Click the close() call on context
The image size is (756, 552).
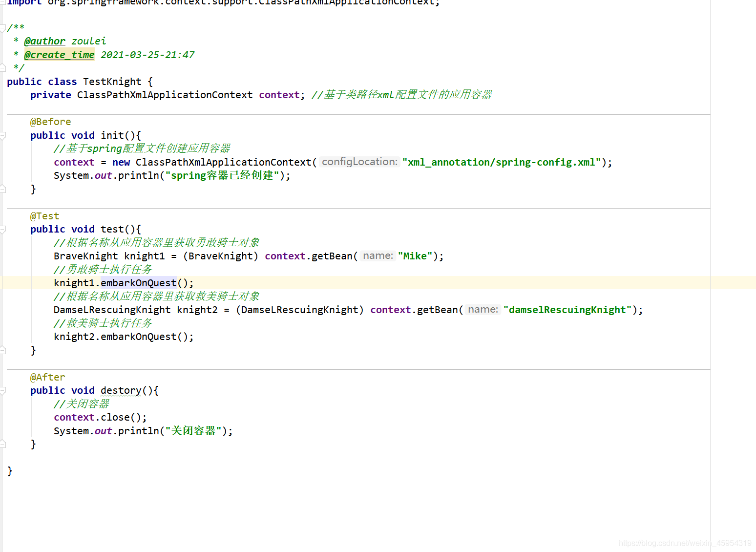click(x=115, y=417)
